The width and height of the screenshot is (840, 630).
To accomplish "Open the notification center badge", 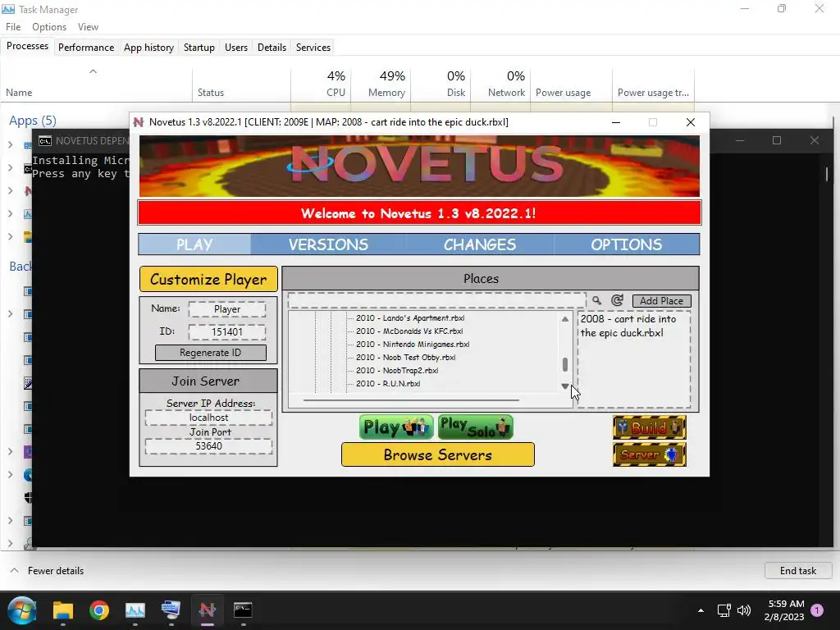I will pyautogui.click(x=816, y=610).
